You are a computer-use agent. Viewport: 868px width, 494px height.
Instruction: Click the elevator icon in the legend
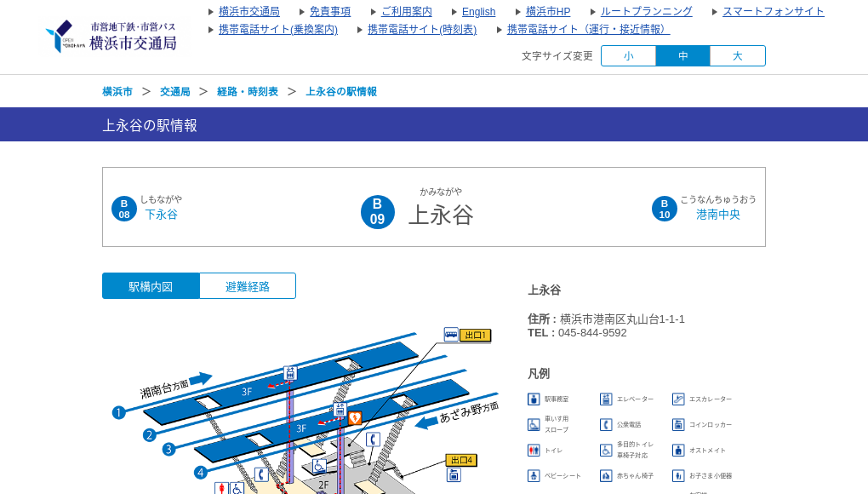[606, 399]
